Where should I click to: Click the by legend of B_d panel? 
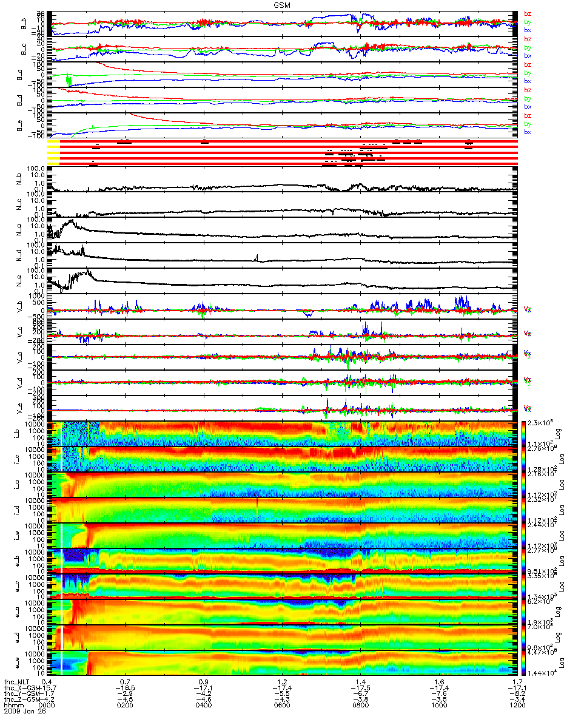528,98
